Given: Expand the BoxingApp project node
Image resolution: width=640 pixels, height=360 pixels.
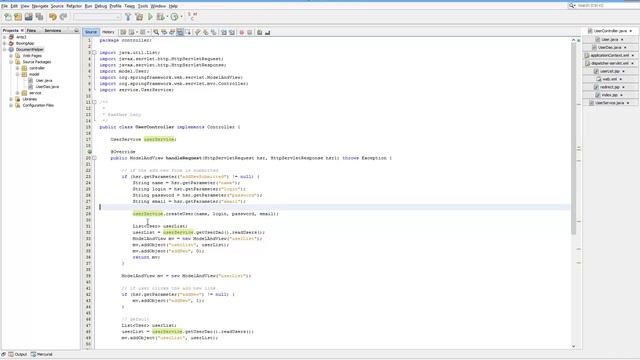Looking at the screenshot, I should coord(4,43).
